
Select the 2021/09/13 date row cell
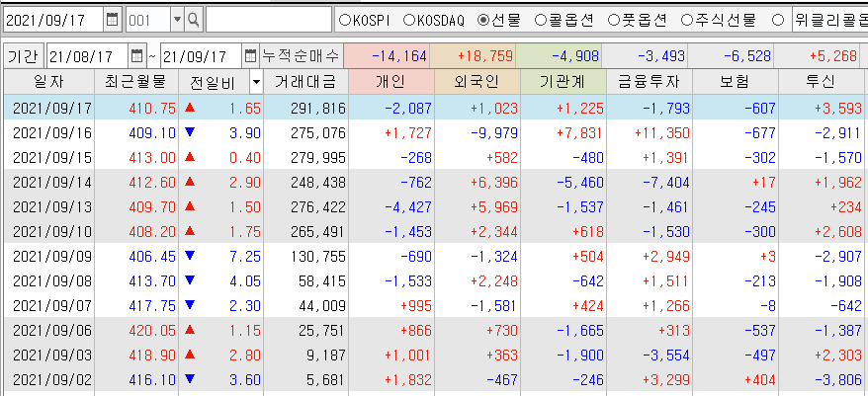point(48,207)
